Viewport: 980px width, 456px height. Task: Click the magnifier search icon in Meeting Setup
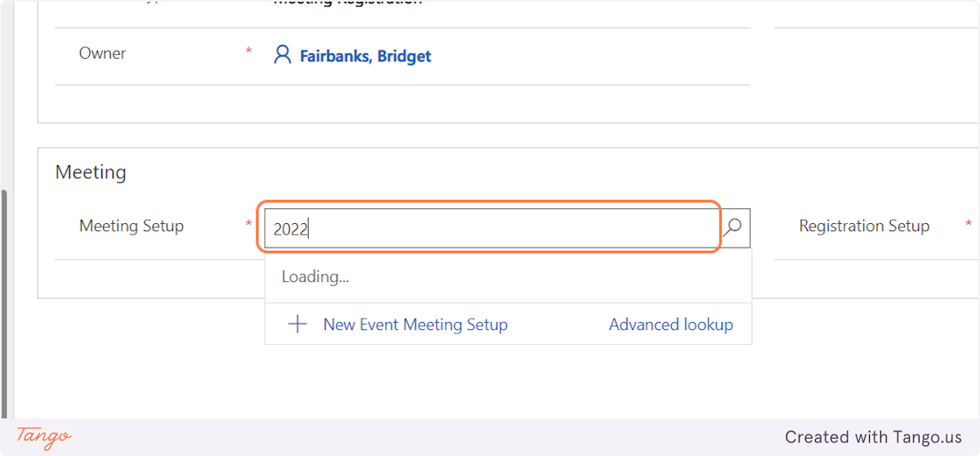tap(733, 226)
